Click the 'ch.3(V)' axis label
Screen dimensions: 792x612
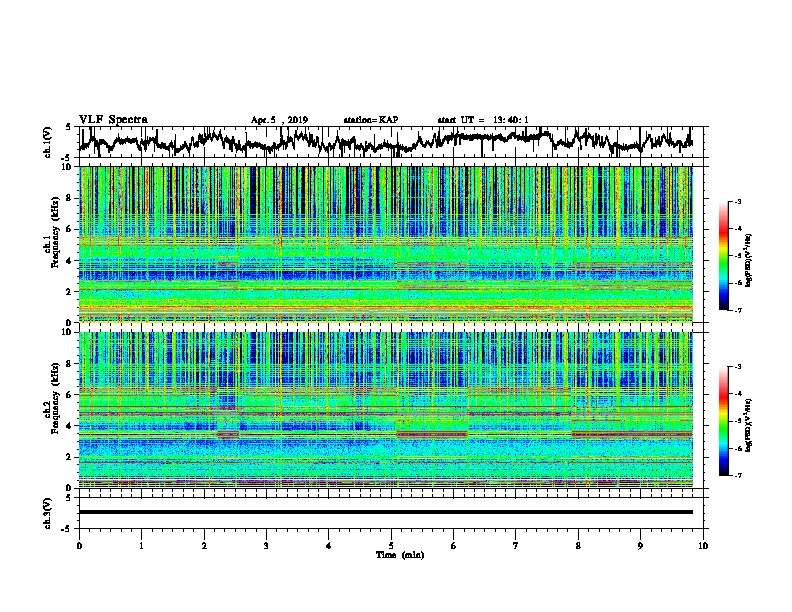point(47,513)
